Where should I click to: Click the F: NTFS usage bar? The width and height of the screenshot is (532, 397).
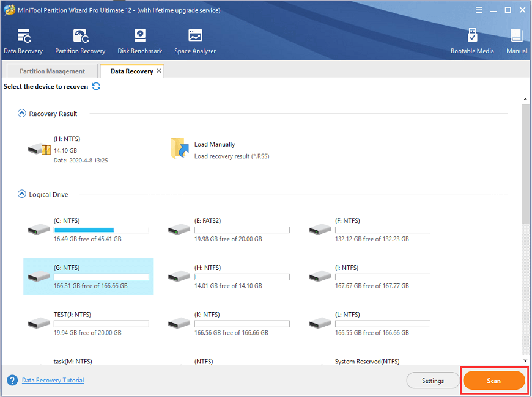pos(383,230)
